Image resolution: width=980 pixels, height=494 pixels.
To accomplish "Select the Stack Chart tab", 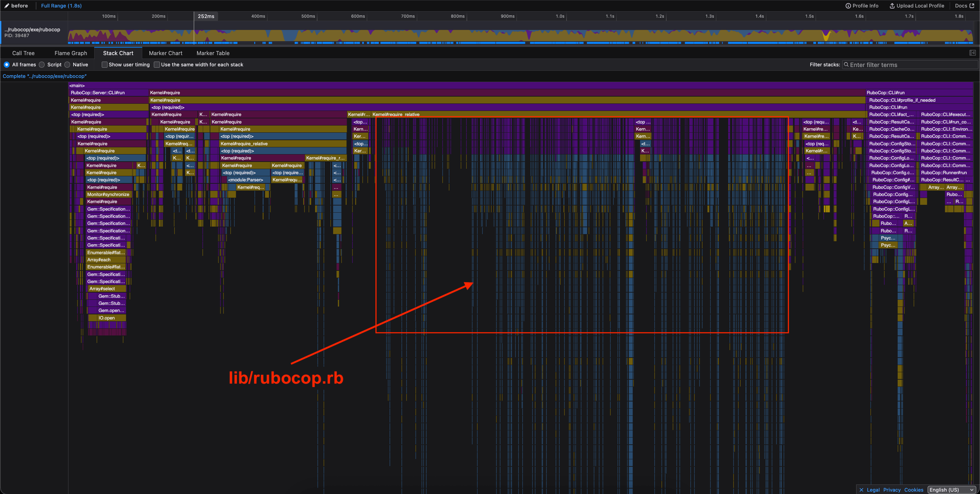I will pos(118,53).
